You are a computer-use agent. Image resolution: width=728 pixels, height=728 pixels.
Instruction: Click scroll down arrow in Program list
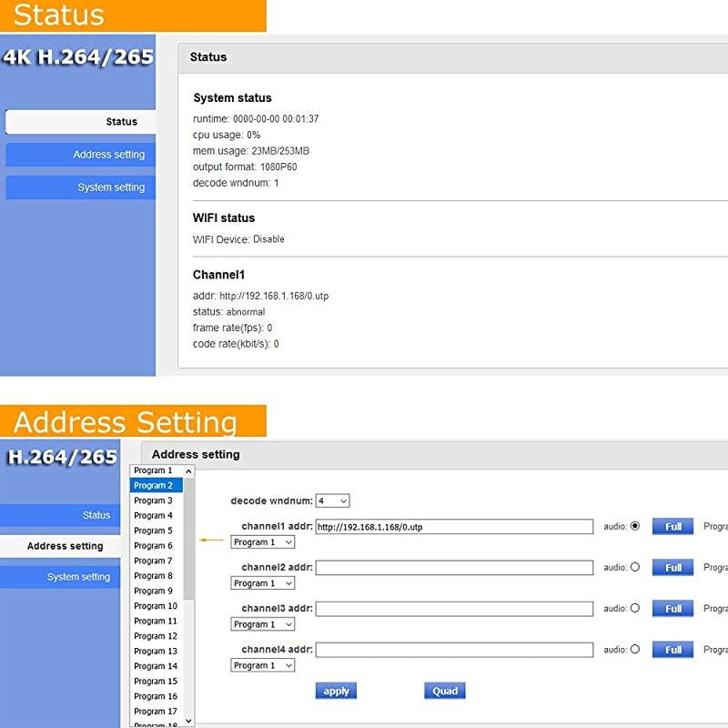[x=189, y=720]
